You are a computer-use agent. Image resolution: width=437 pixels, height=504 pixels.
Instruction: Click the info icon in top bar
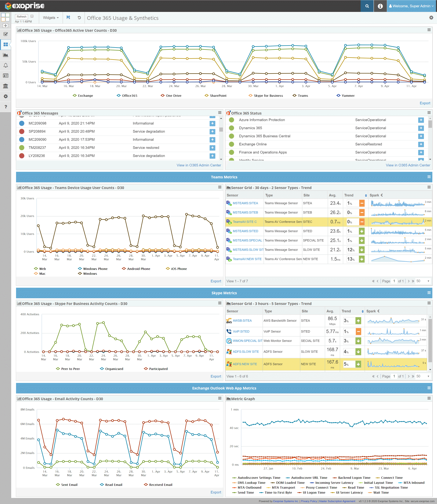tap(380, 6)
